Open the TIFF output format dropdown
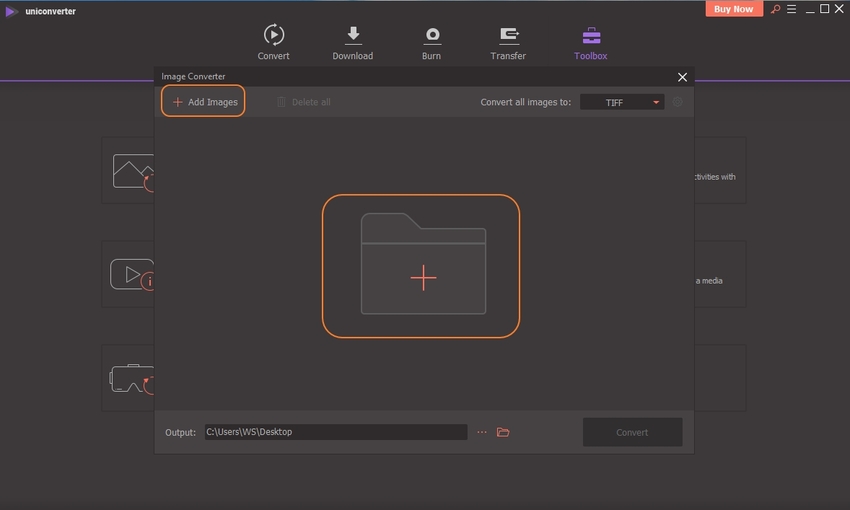This screenshot has height=510, width=850. tap(621, 102)
